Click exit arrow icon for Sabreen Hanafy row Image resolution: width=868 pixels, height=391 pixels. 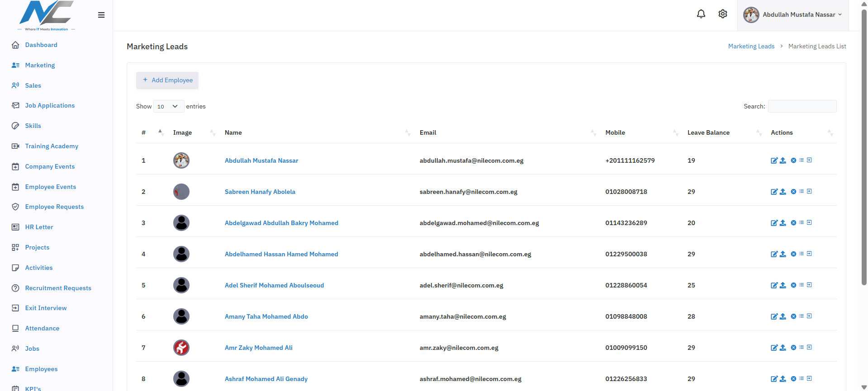[809, 191]
